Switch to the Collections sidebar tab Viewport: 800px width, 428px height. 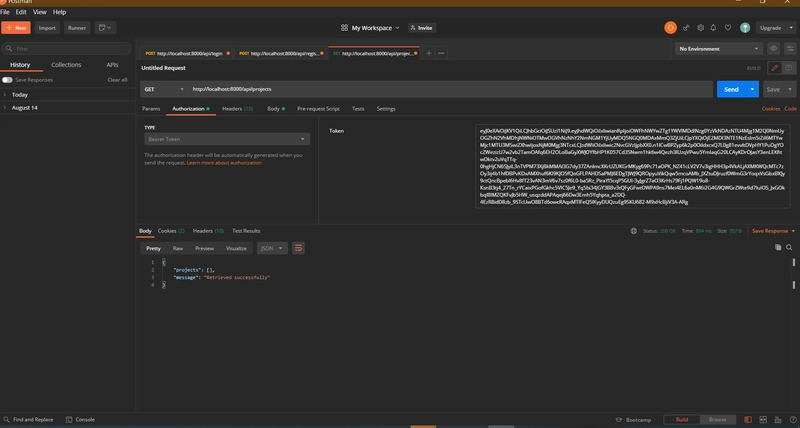point(66,65)
